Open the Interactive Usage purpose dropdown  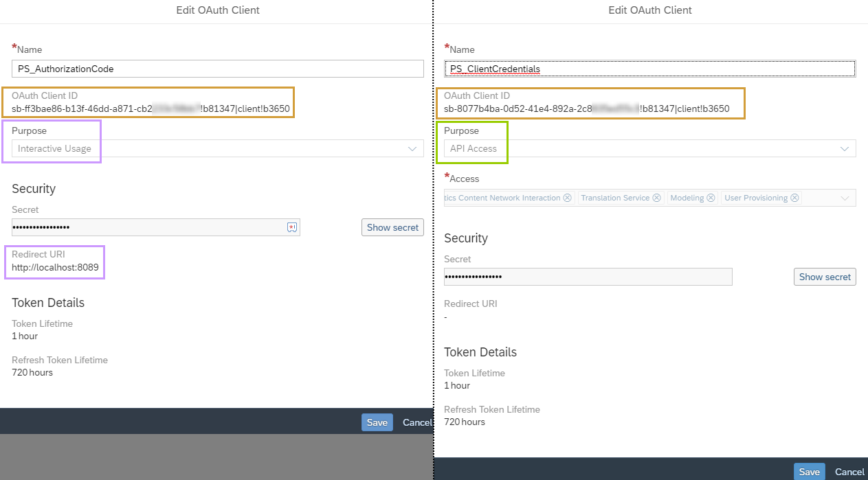coord(412,148)
